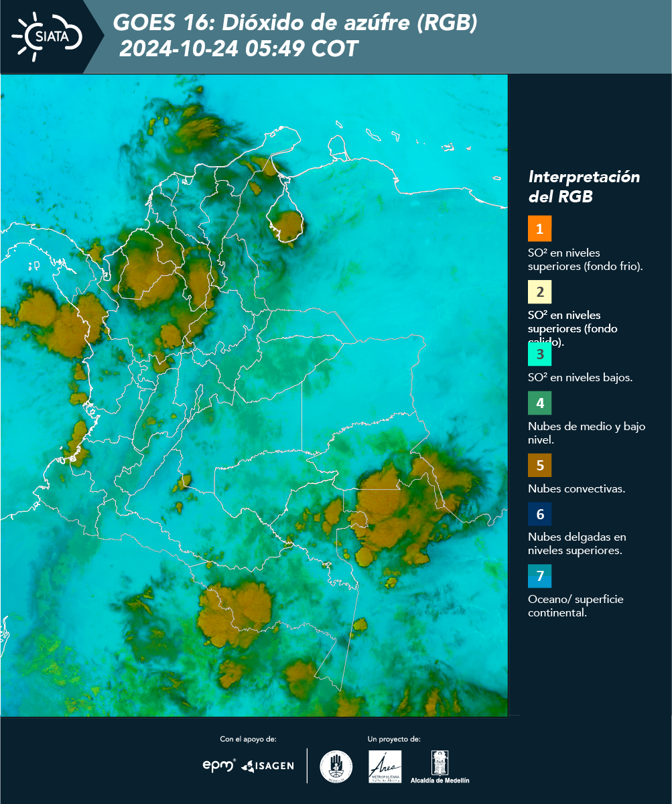The height and width of the screenshot is (804, 672).
Task: Click the Área Metropolitana logo
Action: tap(385, 766)
